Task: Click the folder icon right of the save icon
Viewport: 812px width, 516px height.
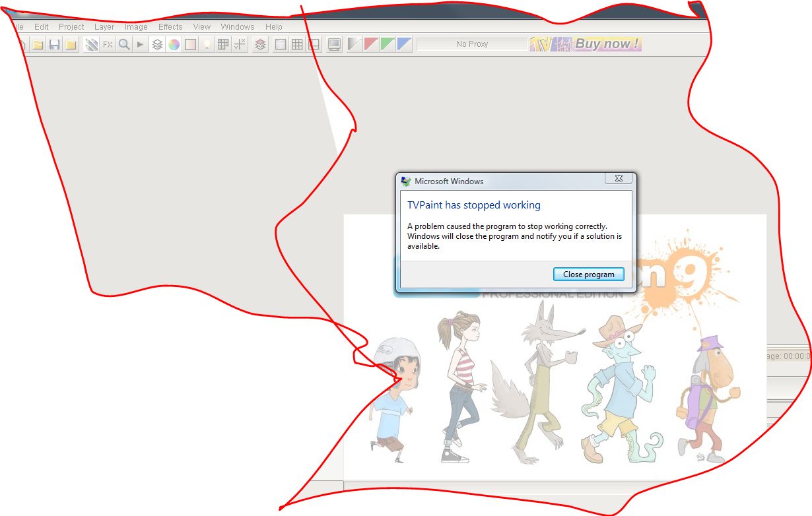Action: pos(71,44)
